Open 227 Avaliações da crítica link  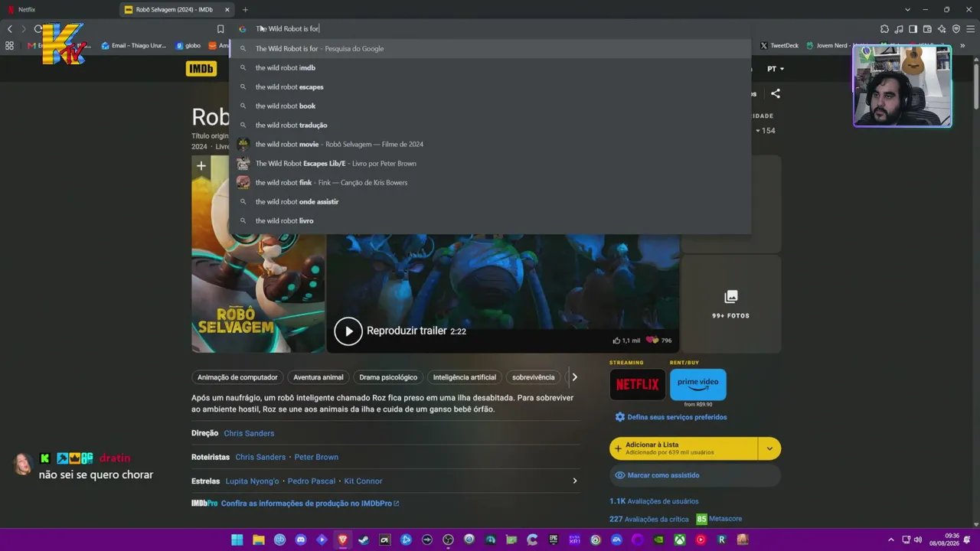click(649, 519)
